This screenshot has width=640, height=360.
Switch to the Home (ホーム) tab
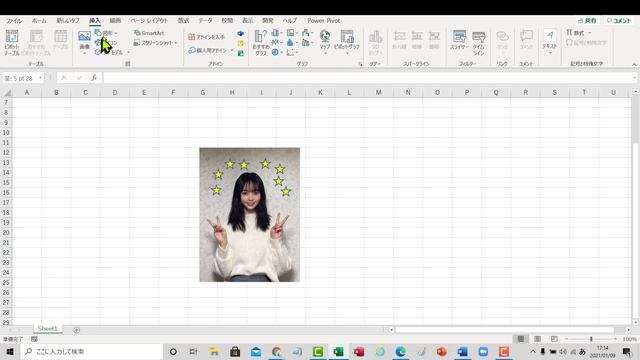(39, 20)
